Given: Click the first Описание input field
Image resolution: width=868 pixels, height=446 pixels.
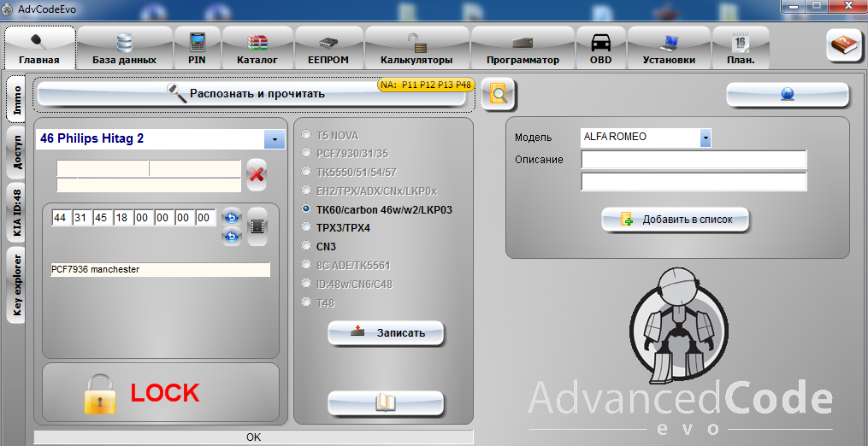Looking at the screenshot, I should pos(694,160).
